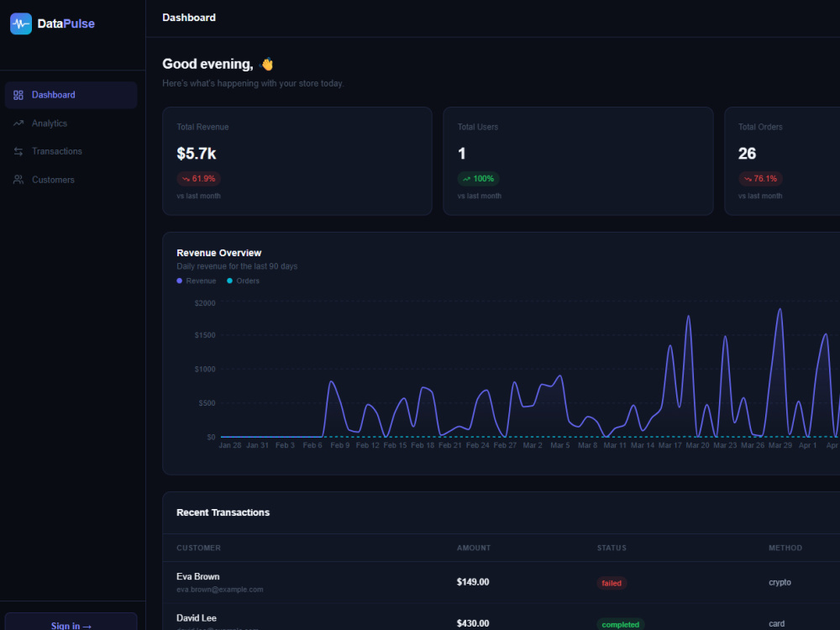Click the down-trend arrow beside 76.1%
This screenshot has width=840, height=630.
748,179
